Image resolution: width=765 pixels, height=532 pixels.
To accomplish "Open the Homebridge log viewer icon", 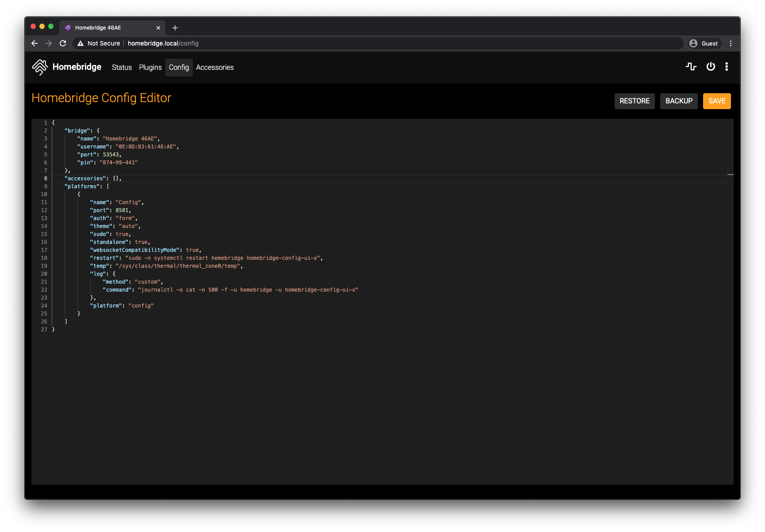I will point(691,67).
